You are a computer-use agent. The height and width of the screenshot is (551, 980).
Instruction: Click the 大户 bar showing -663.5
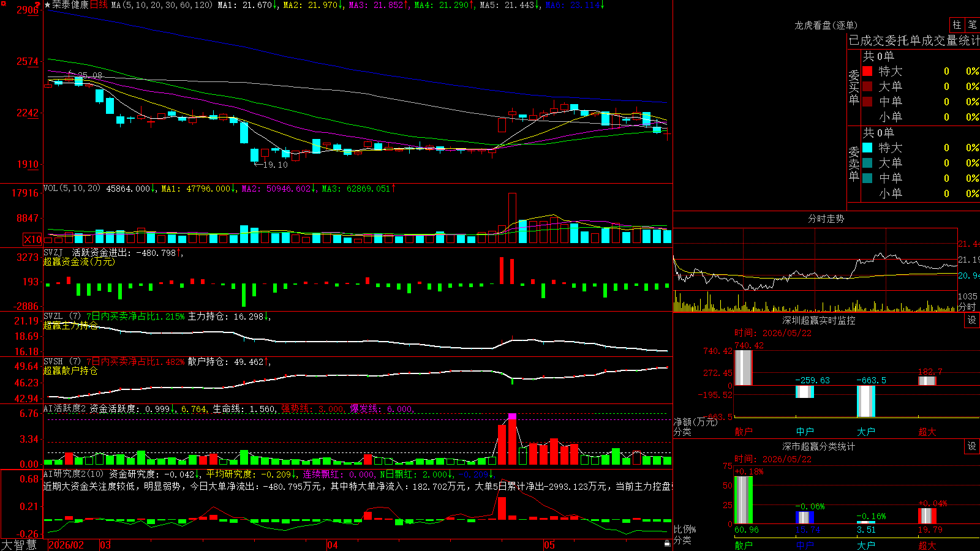click(866, 401)
